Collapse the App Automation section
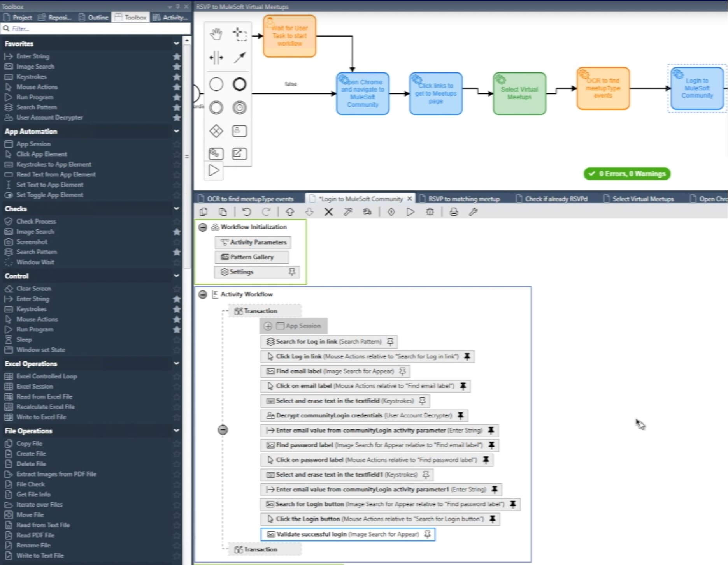728x565 pixels. tap(176, 131)
